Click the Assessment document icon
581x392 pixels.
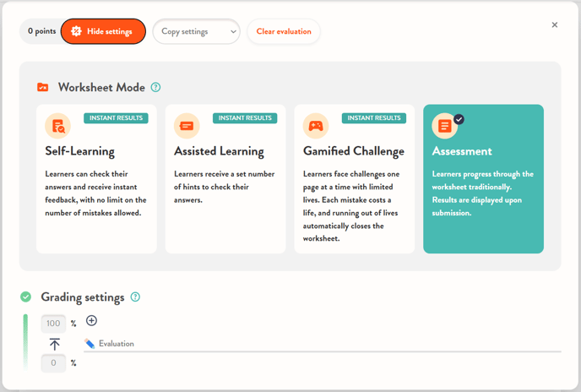444,126
